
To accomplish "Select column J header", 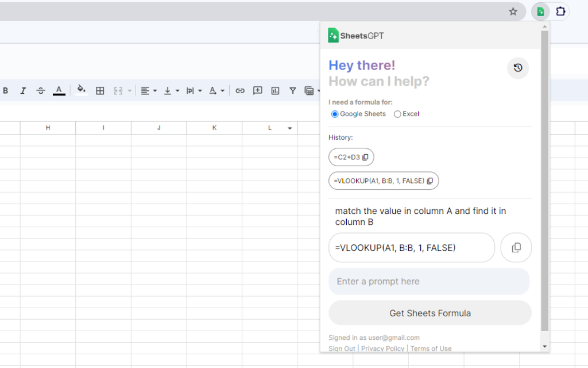I will coord(159,128).
